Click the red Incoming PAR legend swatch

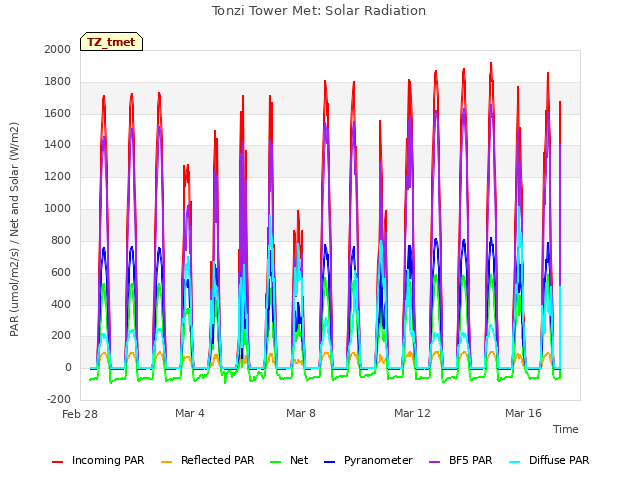pos(58,462)
